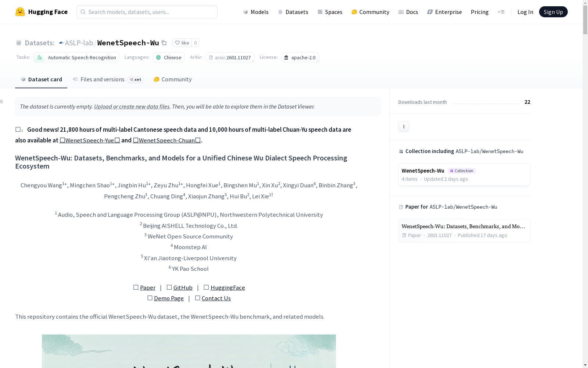588x368 pixels.
Task: Like the WenetSpeech-Wu dataset
Action: pos(182,43)
